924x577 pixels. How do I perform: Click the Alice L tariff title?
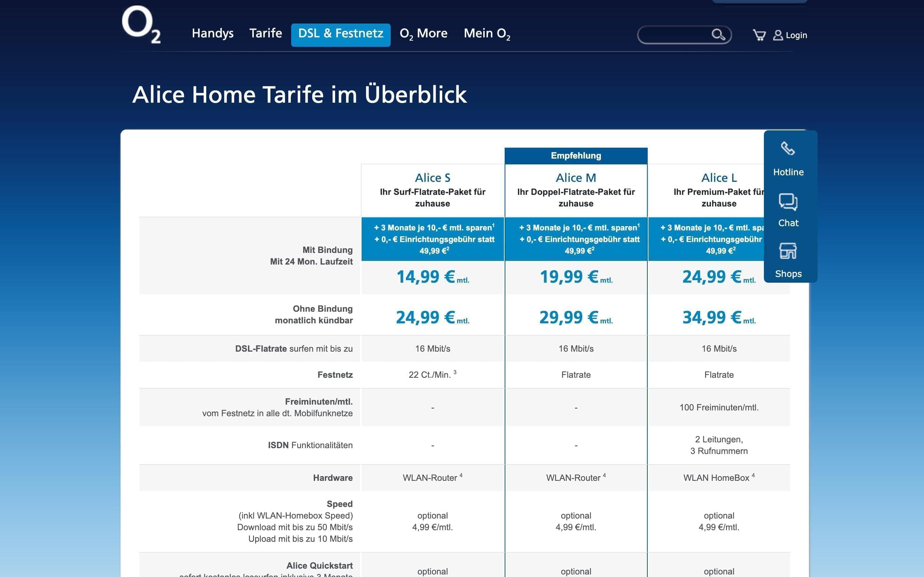pos(719,178)
